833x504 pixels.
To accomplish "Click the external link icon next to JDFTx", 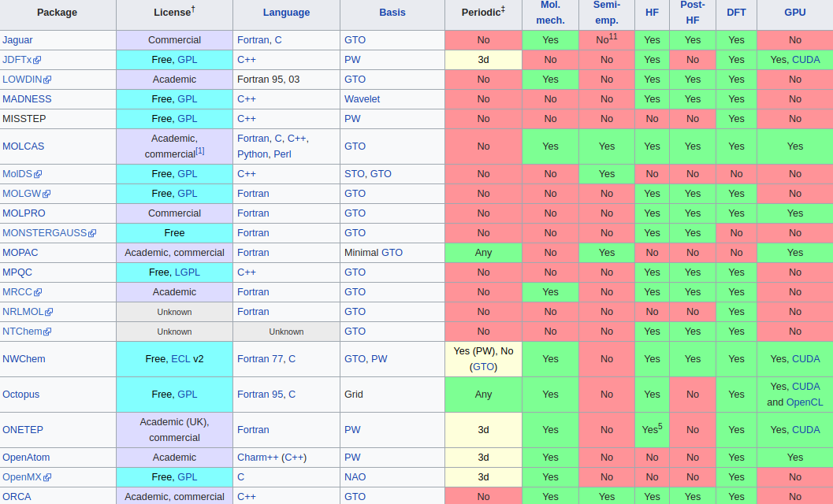I will pyautogui.click(x=37, y=60).
